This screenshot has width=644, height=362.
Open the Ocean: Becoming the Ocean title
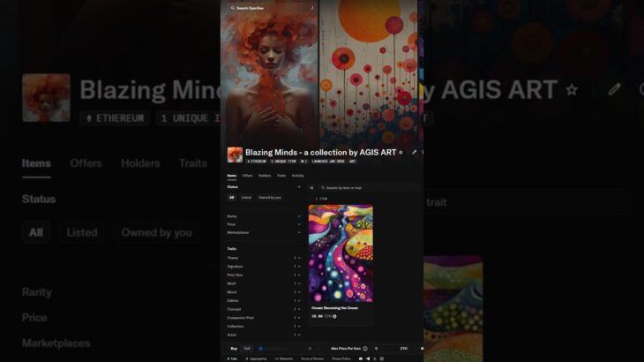point(334,308)
